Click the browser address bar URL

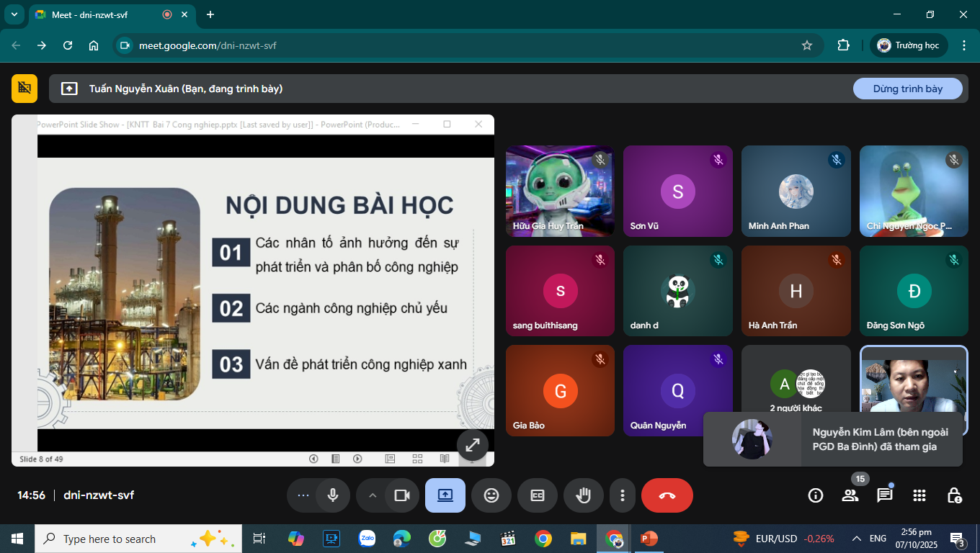tap(208, 45)
